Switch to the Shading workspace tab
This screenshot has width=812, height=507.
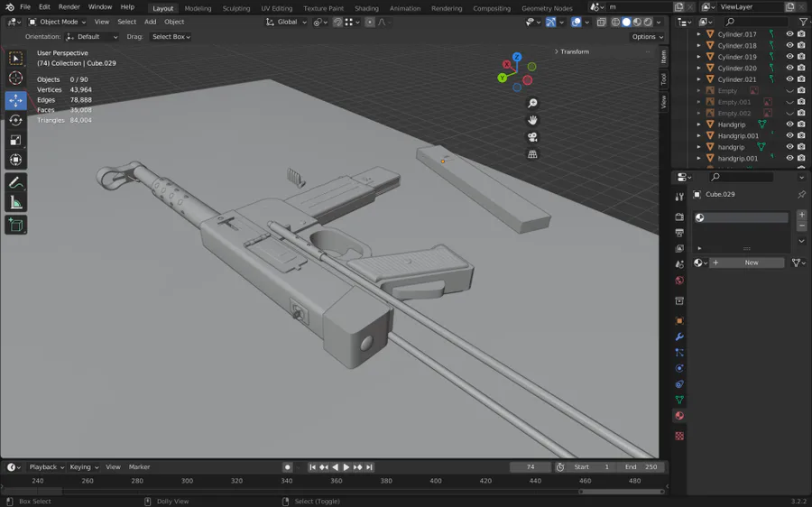(366, 8)
